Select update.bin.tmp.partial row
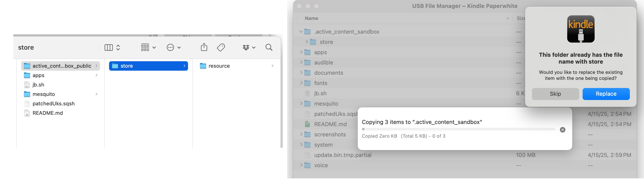 click(465, 155)
